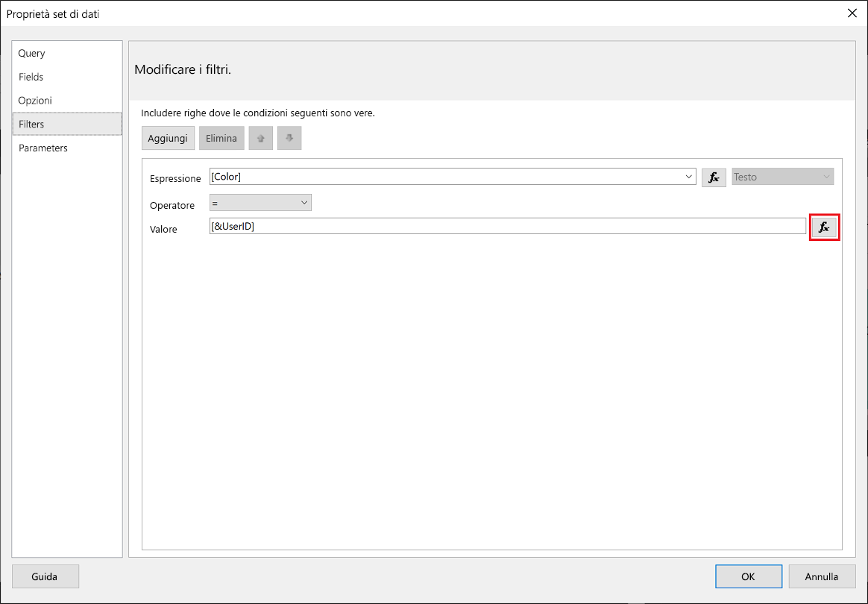Screen dimensions: 868x604
Task: Expand the Espressione field dropdown
Action: pos(688,177)
